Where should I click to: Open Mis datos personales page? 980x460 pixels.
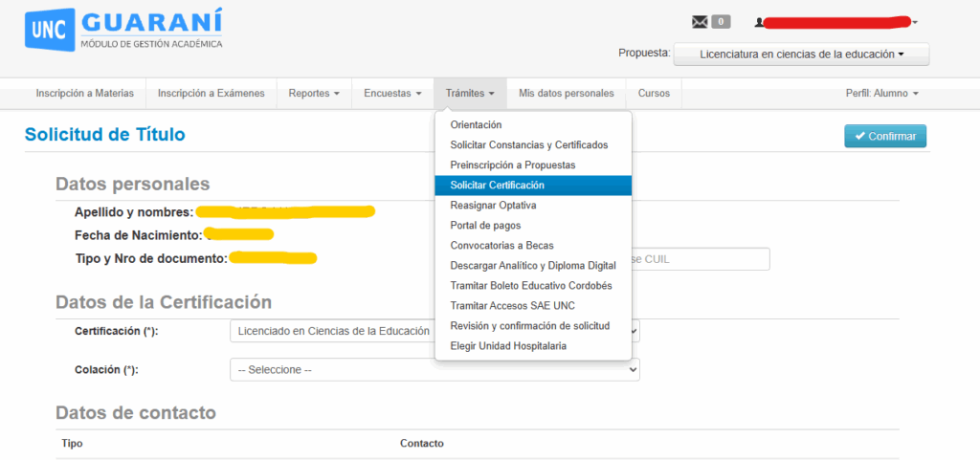click(x=566, y=94)
